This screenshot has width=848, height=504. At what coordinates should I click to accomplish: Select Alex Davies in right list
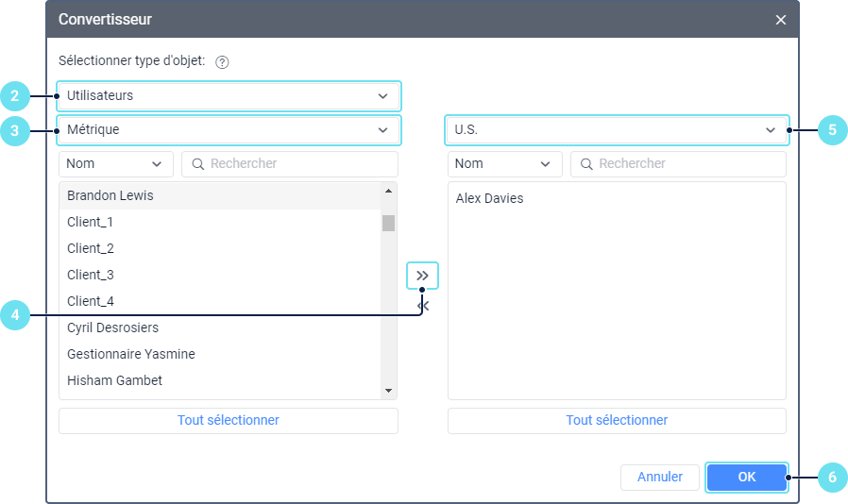(489, 198)
